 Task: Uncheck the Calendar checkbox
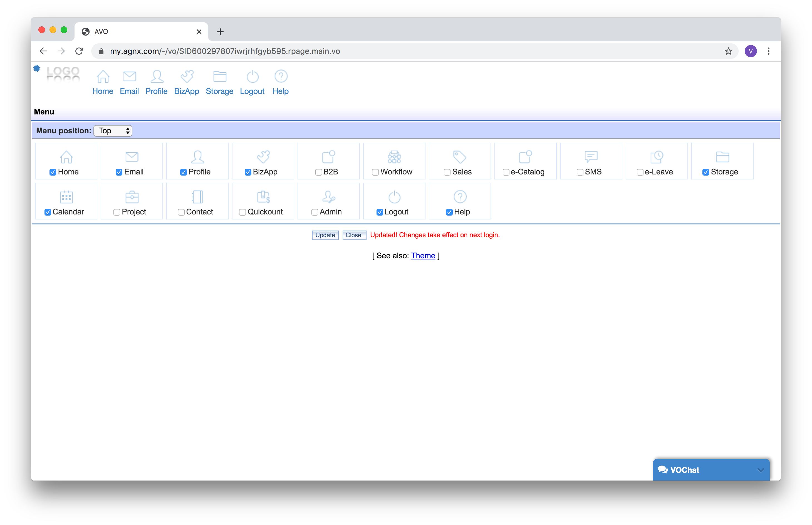click(48, 212)
